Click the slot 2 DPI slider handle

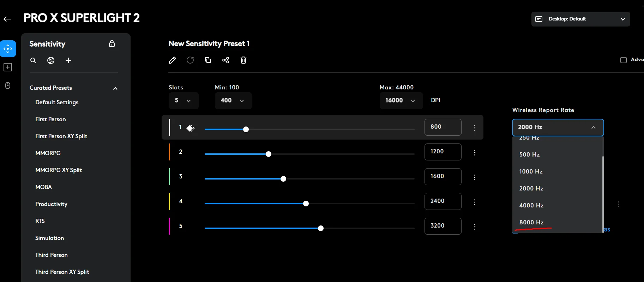[x=269, y=154]
